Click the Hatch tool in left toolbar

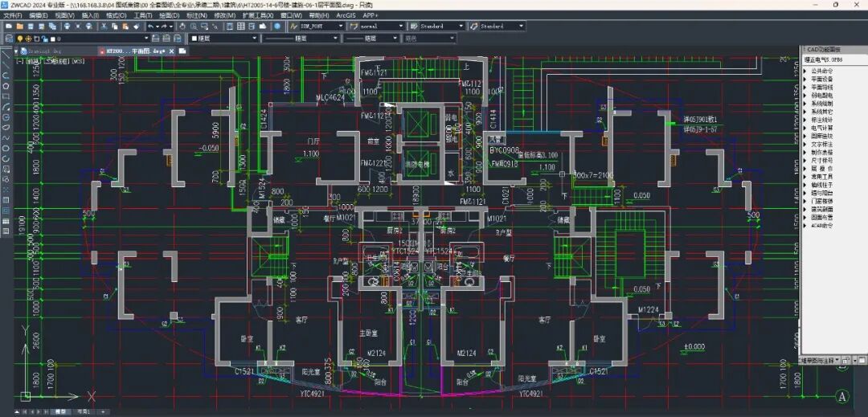click(6, 199)
